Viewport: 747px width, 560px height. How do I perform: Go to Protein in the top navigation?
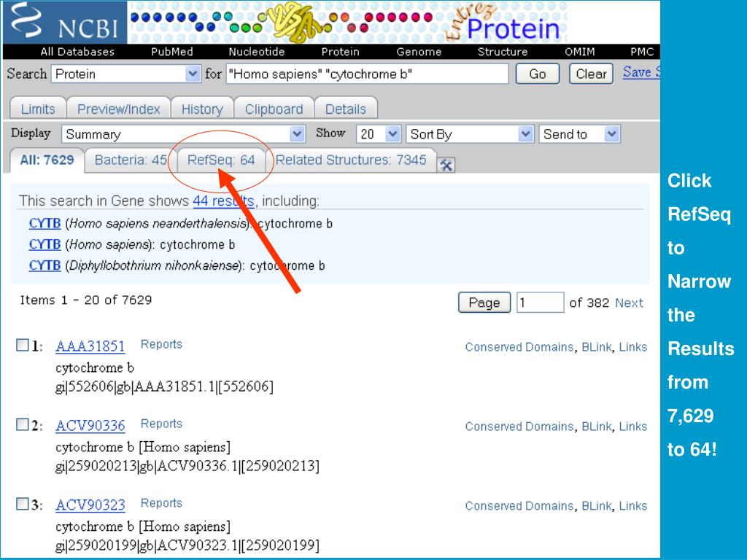pos(340,52)
